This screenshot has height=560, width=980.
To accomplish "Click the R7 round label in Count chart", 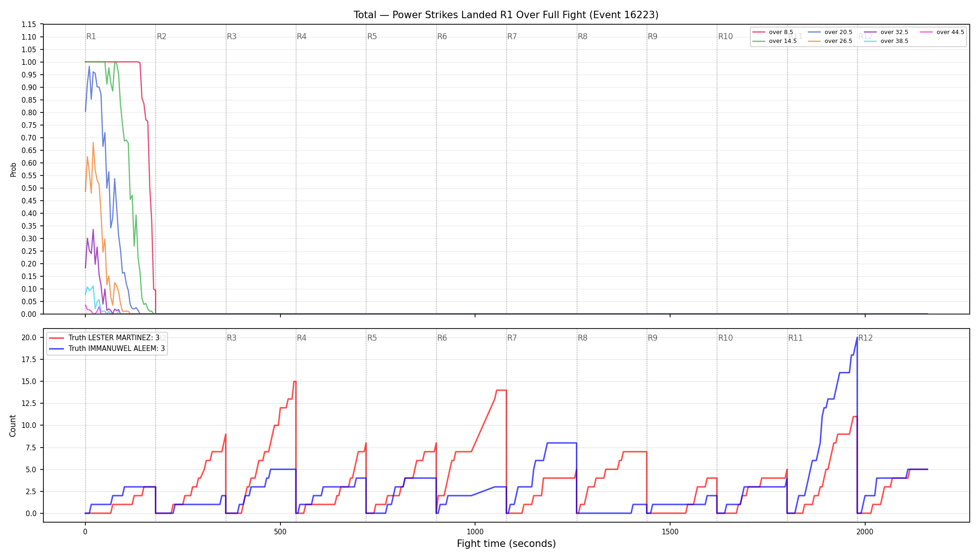I will coord(512,338).
